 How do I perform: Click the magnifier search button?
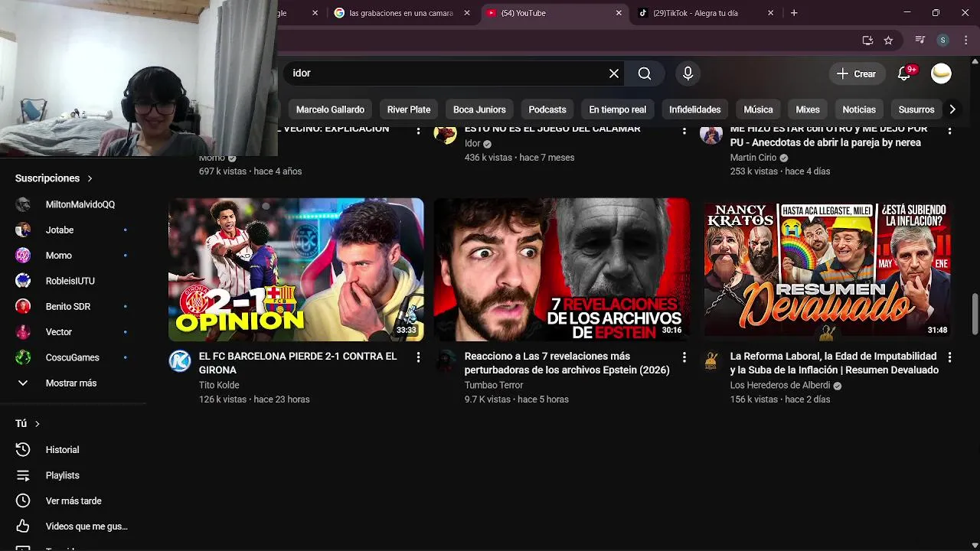pyautogui.click(x=645, y=73)
